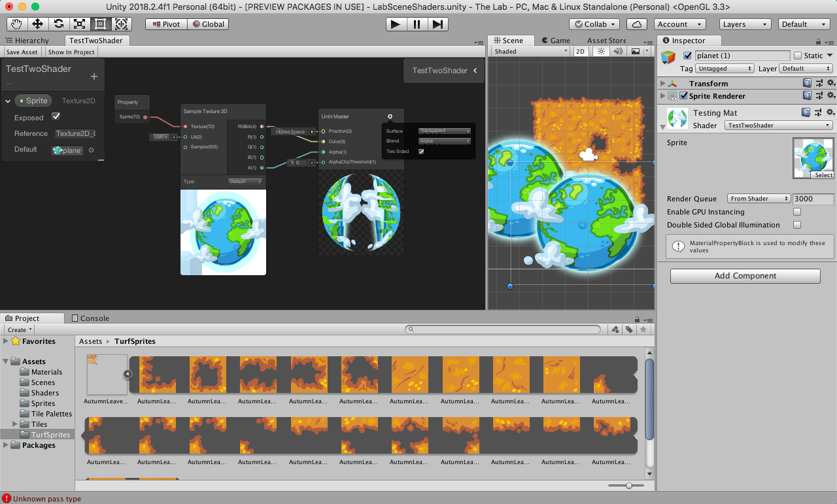Open Transform component gear menu
The width and height of the screenshot is (837, 504).
830,83
